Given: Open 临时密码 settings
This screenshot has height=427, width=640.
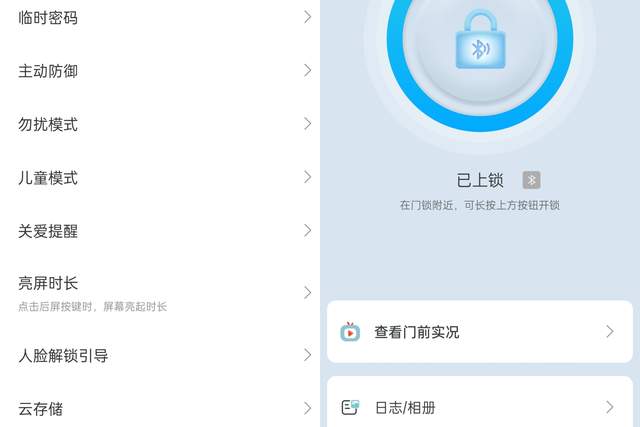Looking at the screenshot, I should (160, 17).
